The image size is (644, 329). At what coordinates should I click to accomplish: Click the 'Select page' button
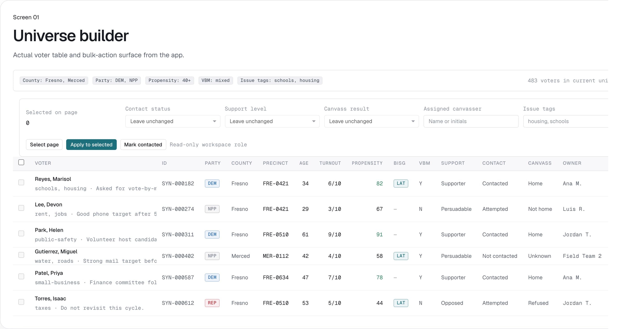pos(44,144)
